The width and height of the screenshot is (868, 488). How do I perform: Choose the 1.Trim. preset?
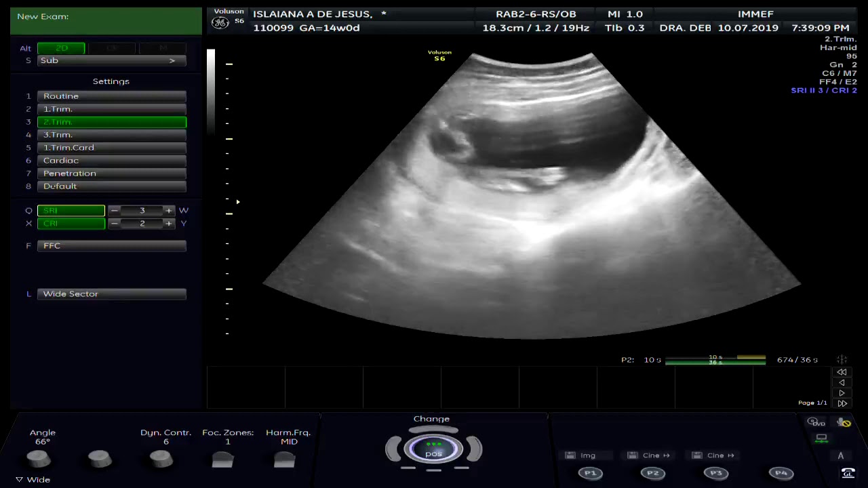coord(112,109)
